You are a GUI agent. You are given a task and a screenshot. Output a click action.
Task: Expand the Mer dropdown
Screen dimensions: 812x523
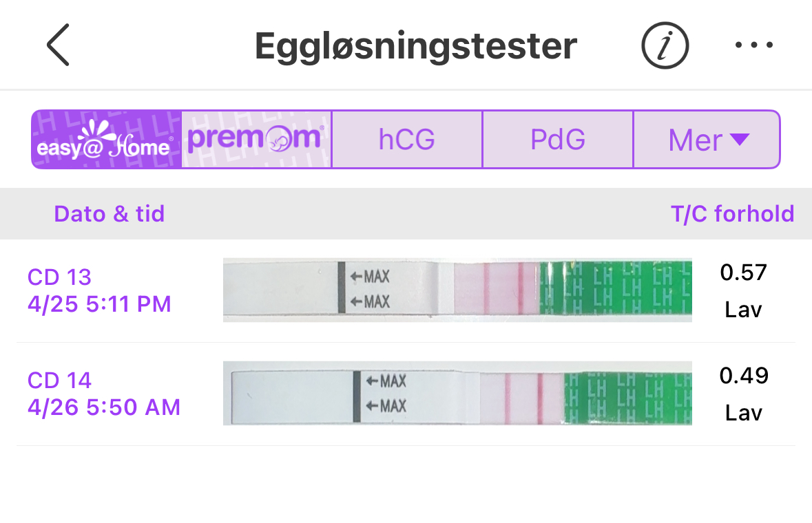707,140
